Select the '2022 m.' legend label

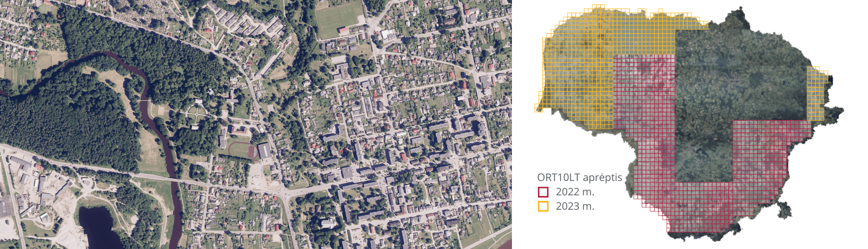pyautogui.click(x=575, y=192)
